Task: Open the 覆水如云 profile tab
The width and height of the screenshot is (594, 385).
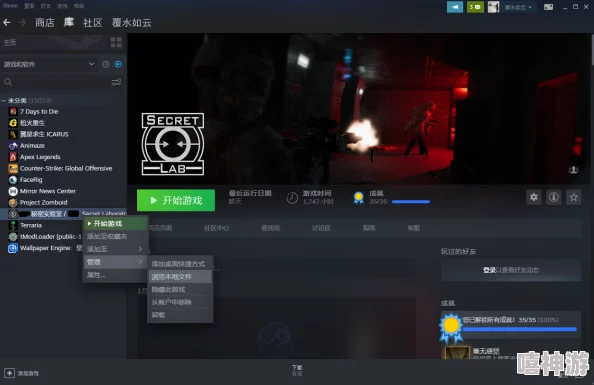Action: pyautogui.click(x=131, y=23)
